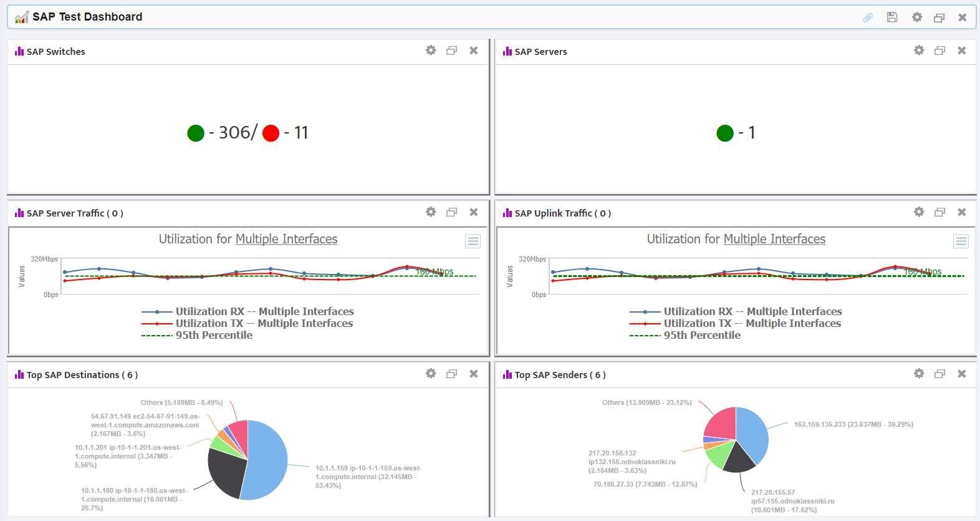The height and width of the screenshot is (521, 980).
Task: Open settings gear of SAP Uplink Traffic panel
Action: [919, 212]
